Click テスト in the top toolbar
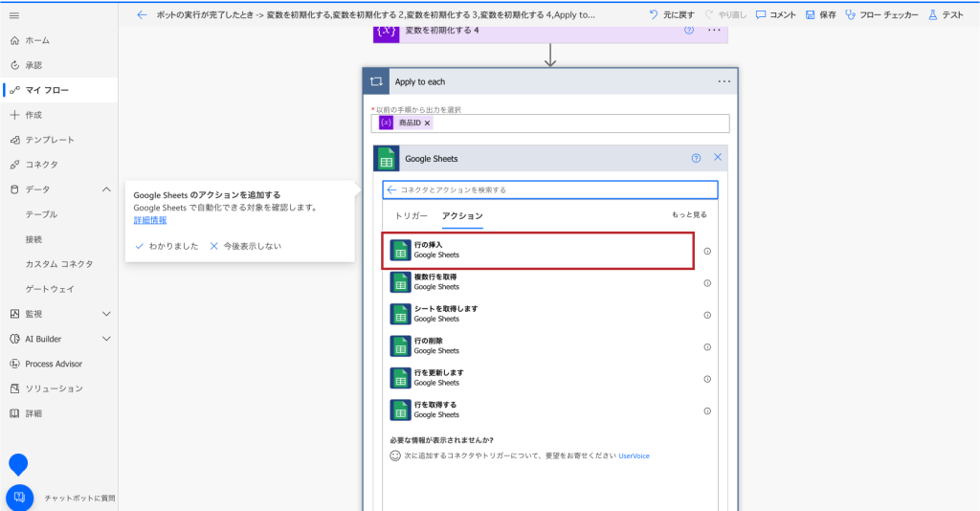This screenshot has width=980, height=511. click(946, 15)
